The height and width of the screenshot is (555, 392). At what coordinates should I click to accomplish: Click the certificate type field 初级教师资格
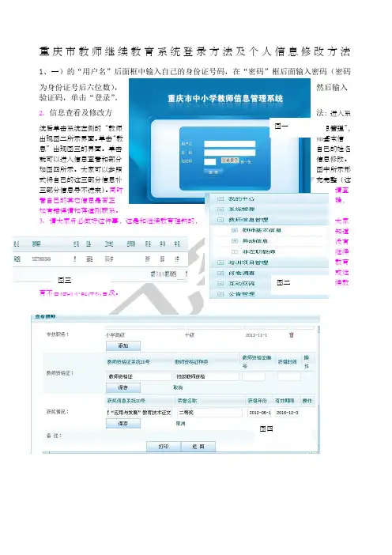click(x=206, y=376)
